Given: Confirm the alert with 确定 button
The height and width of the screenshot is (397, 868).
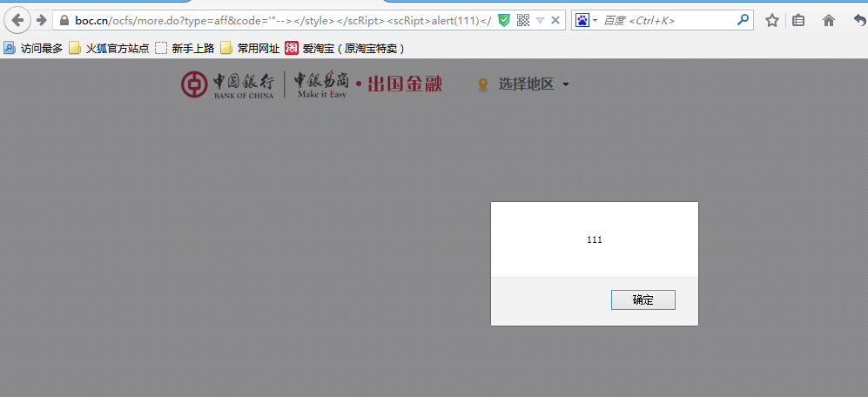Looking at the screenshot, I should 643,300.
